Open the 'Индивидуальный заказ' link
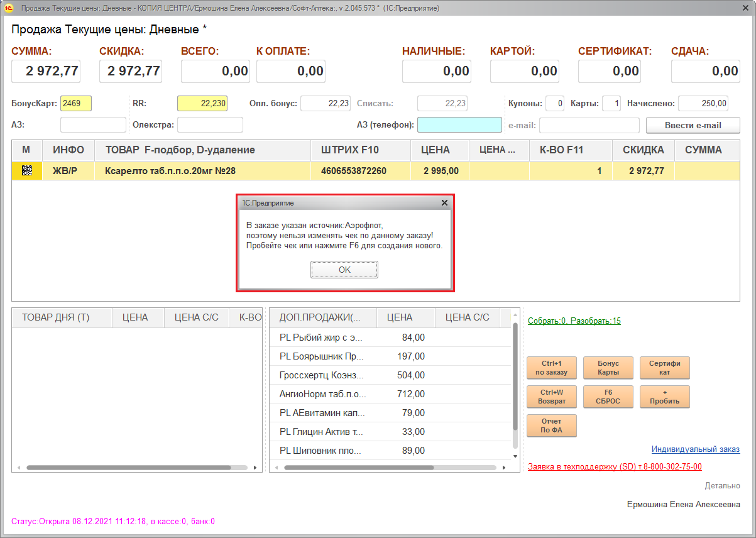This screenshot has width=756, height=538. [x=695, y=449]
